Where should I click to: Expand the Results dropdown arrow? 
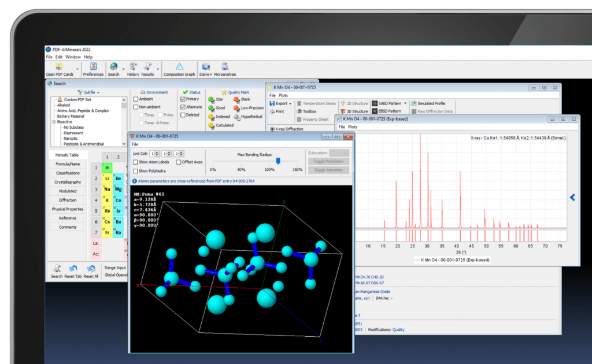click(157, 69)
